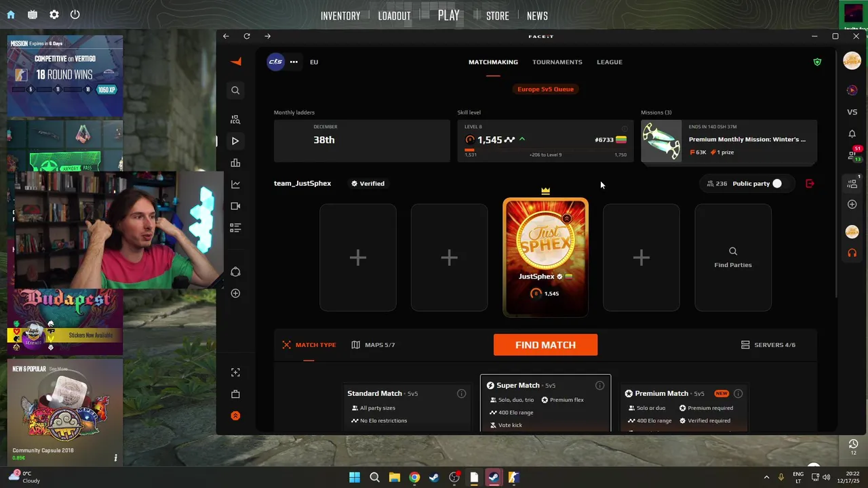Select the Standard Match option

[x=407, y=407]
